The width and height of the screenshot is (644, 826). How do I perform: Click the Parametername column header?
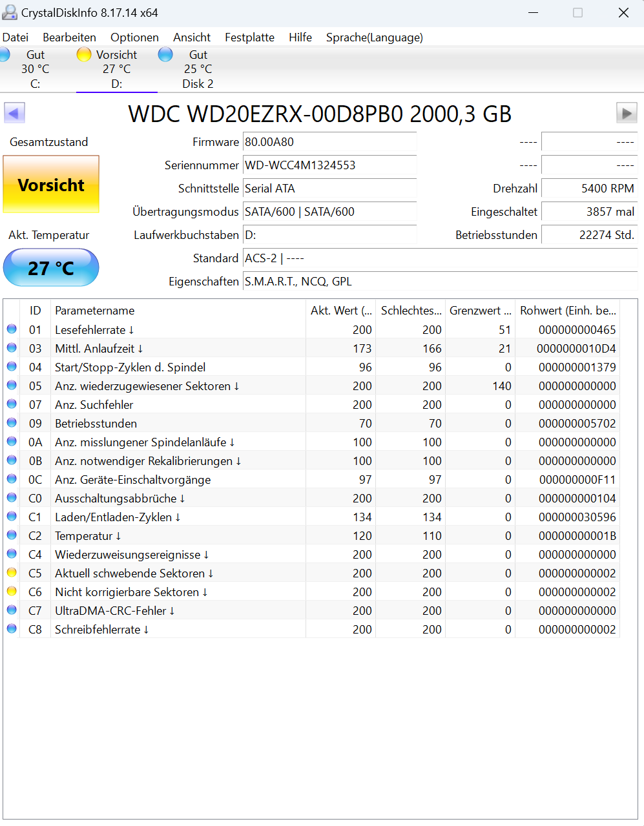pos(178,311)
